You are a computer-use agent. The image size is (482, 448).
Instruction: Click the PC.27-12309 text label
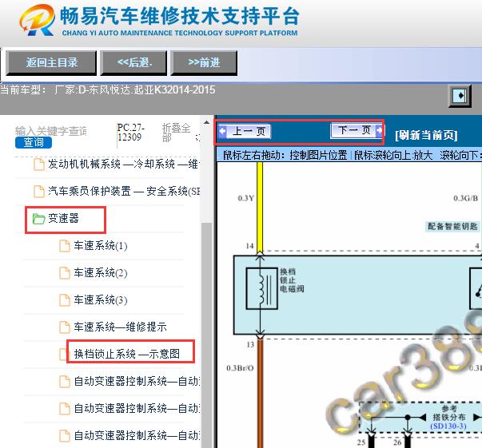(131, 133)
